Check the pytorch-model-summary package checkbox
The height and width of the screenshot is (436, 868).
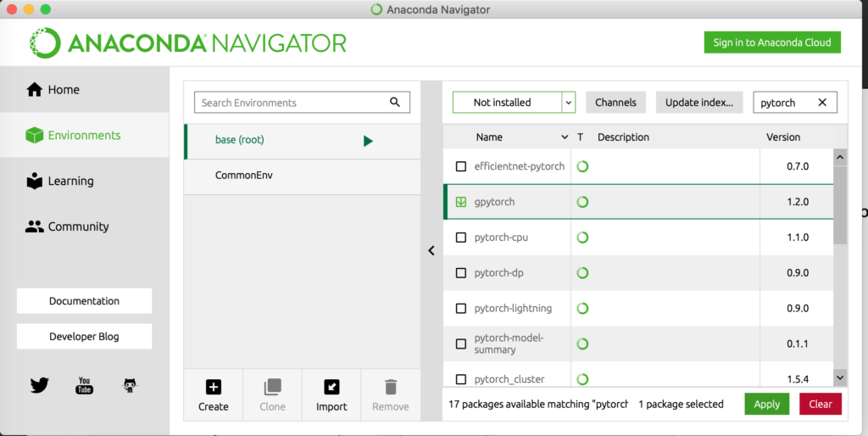coord(460,344)
